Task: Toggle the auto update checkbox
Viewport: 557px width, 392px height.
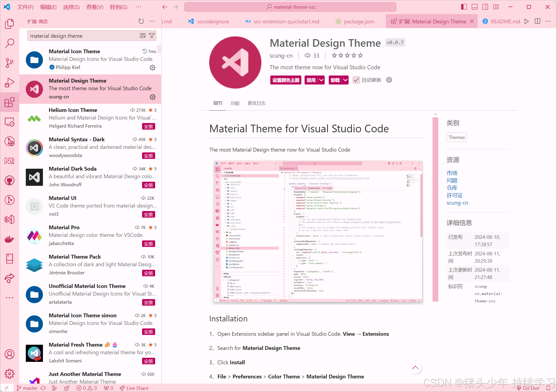Action: pyautogui.click(x=356, y=80)
